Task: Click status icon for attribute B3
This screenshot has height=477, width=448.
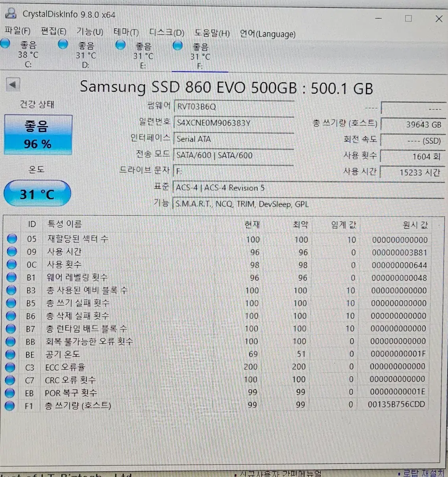Action: click(12, 290)
